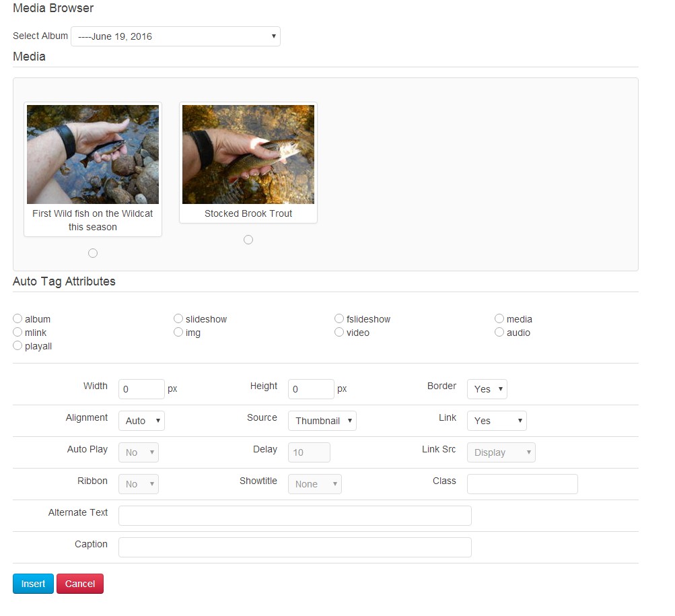This screenshot has height=616, width=675.
Task: Click the Height input field
Action: (311, 389)
